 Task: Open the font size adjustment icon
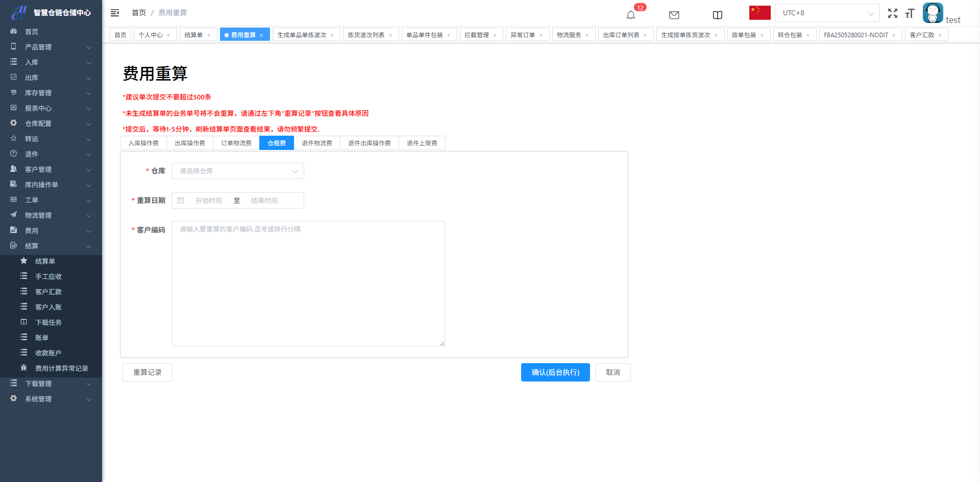[910, 13]
